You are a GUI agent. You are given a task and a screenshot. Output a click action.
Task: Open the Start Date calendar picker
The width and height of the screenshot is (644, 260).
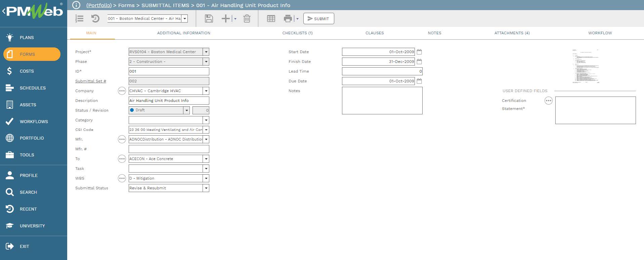coord(419,52)
